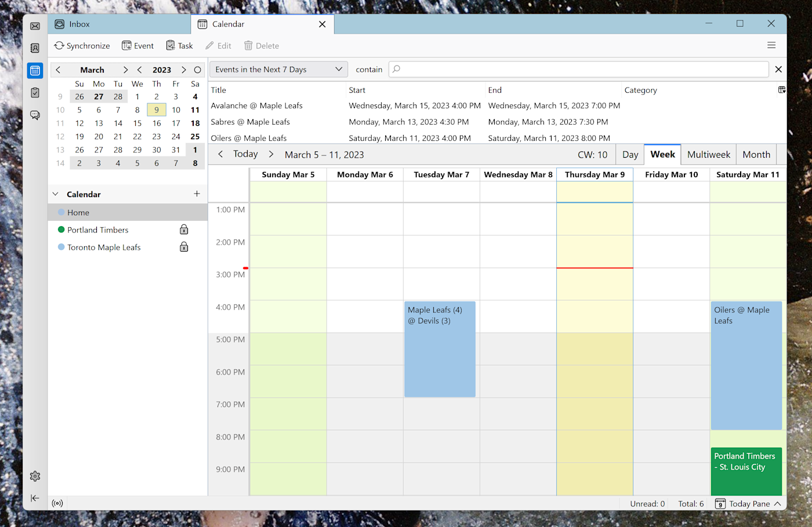The width and height of the screenshot is (812, 527).
Task: Select March 25 in mini calendar
Action: (x=195, y=136)
